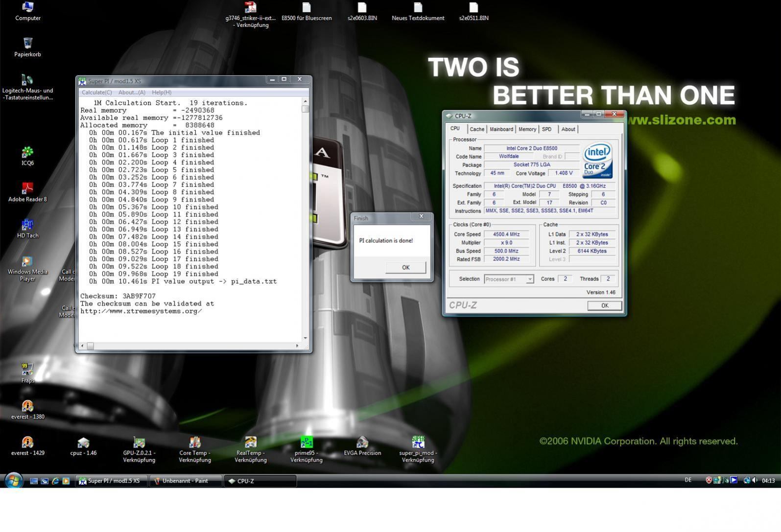Open the everest - 1380 icon
Image resolution: width=781 pixels, height=532 pixels.
[x=28, y=410]
